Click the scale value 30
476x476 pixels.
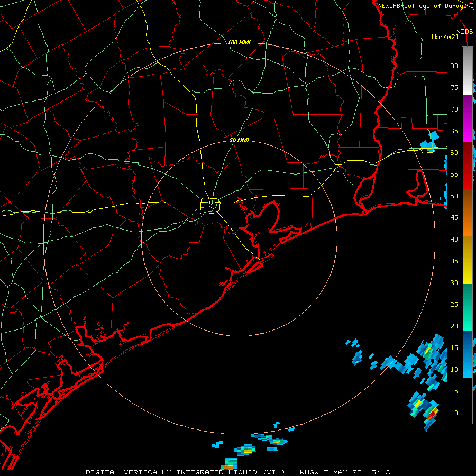[x=454, y=283]
